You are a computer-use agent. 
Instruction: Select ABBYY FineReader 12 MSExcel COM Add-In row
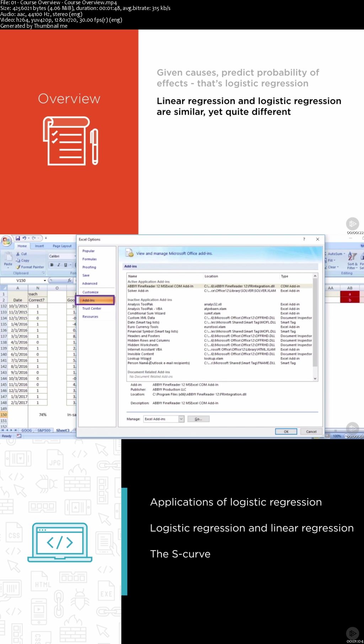point(220,286)
